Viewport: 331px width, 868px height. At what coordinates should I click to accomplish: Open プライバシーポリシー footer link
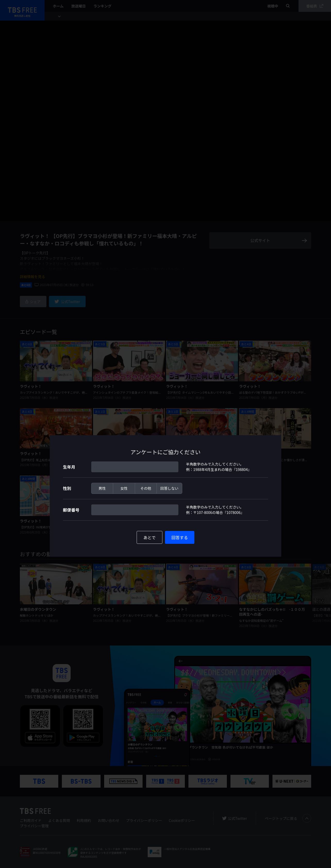click(144, 820)
